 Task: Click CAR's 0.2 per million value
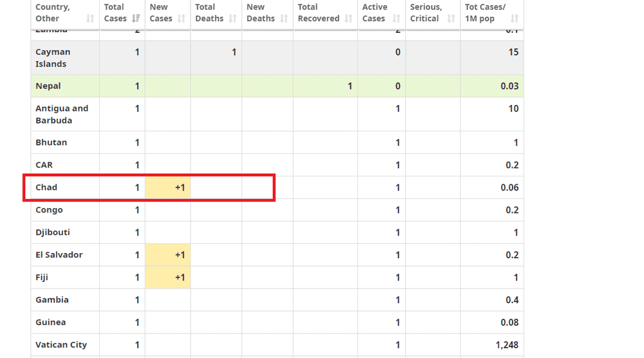pyautogui.click(x=512, y=165)
